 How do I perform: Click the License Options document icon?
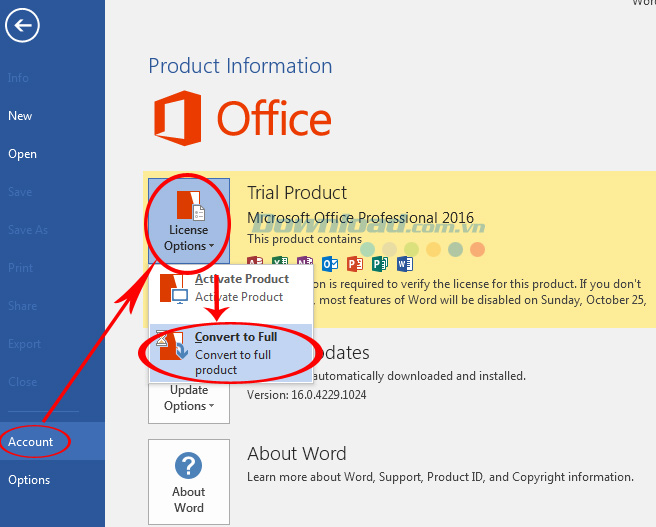tap(191, 205)
